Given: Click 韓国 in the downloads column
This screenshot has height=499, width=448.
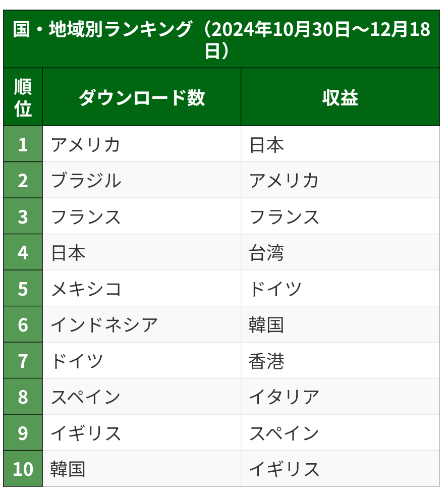Looking at the screenshot, I should [68, 469].
